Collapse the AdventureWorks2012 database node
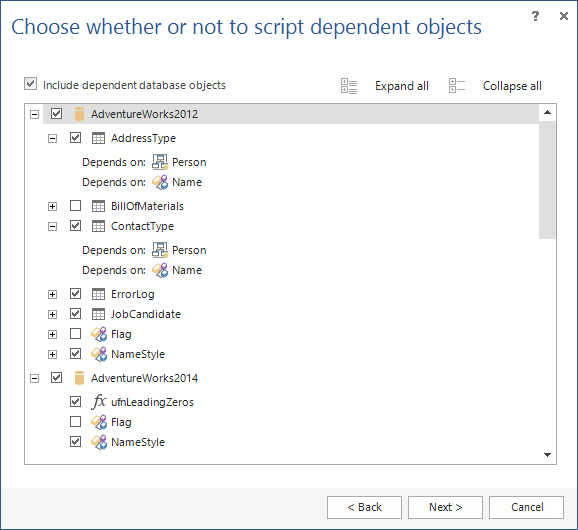578x530 pixels. pyautogui.click(x=34, y=115)
